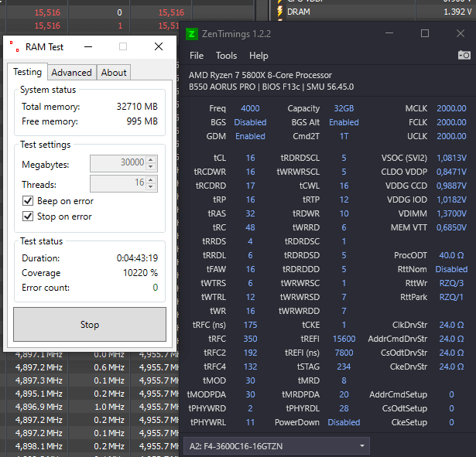Viewport: 476px width, 457px height.
Task: Click the camera screenshot icon in ZenTimings
Action: pos(464,55)
